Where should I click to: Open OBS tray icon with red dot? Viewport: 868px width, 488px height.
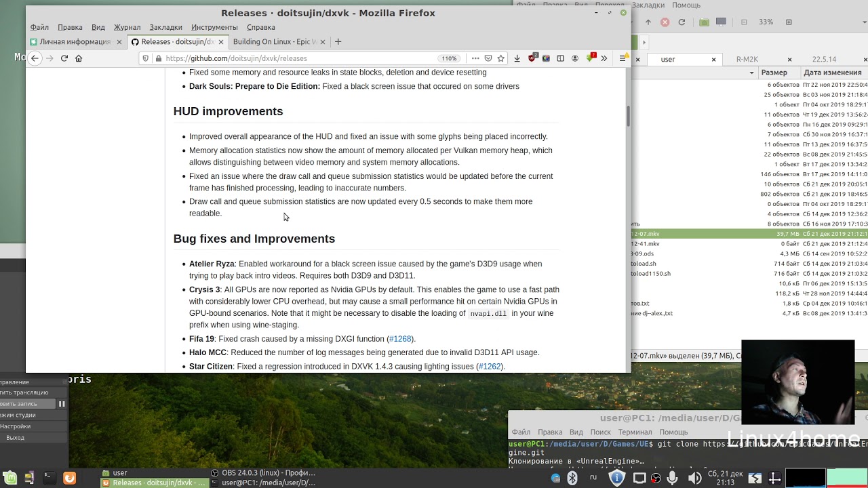656,478
